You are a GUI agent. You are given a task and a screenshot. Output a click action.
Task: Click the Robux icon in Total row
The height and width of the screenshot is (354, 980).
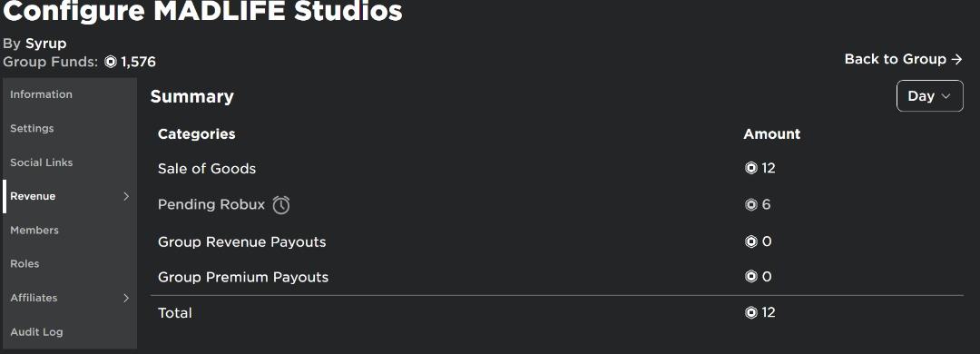pyautogui.click(x=750, y=312)
